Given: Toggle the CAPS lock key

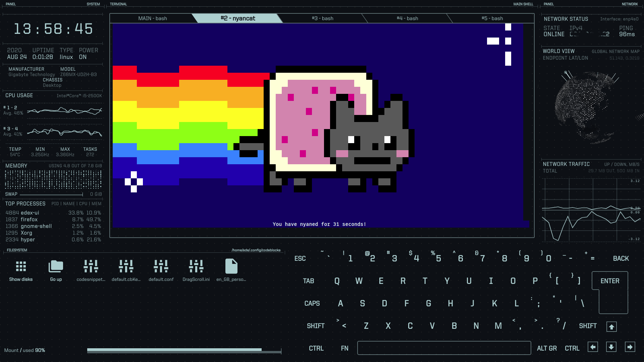Looking at the screenshot, I should [312, 303].
